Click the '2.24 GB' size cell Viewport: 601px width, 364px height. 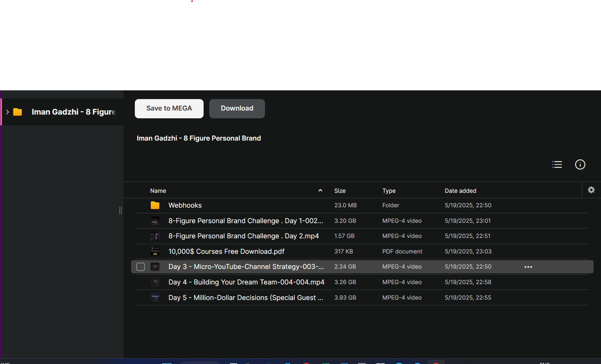345,267
